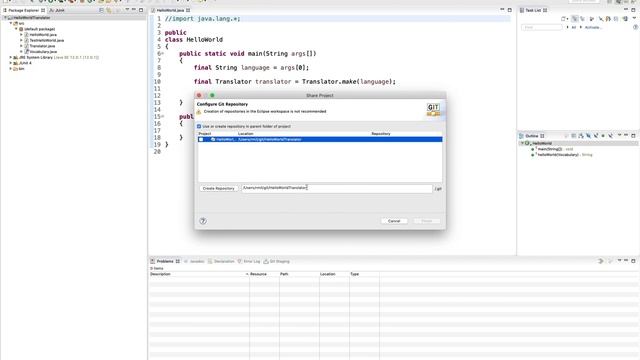Select the HelloWorld.java editor tab
The height and width of the screenshot is (360, 640).
tap(170, 10)
